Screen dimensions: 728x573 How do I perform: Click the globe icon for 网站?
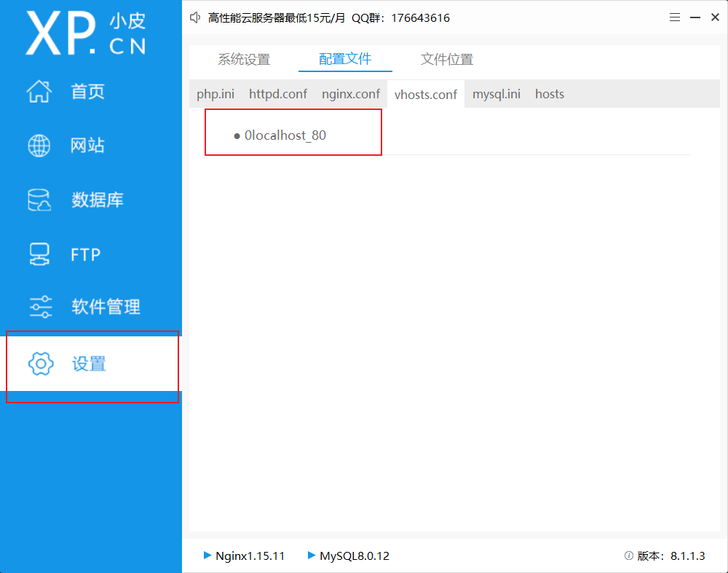pyautogui.click(x=39, y=146)
